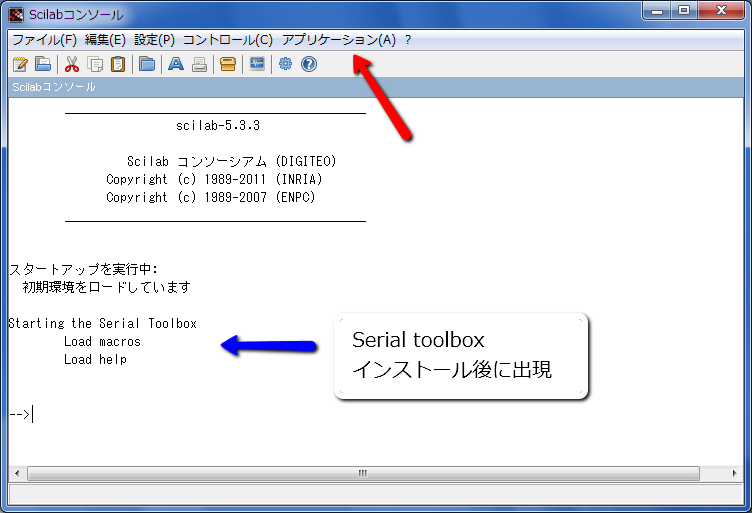Screen dimensions: 752x513
Task: Click 'Copyright (c) 1989-2007 (ENPC)' line
Action: coord(211,198)
